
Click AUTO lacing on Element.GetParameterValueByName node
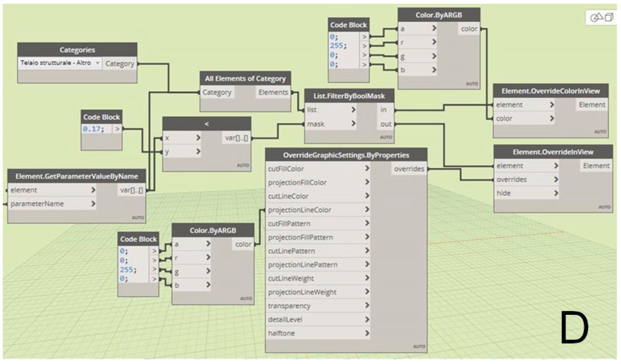coord(138,218)
